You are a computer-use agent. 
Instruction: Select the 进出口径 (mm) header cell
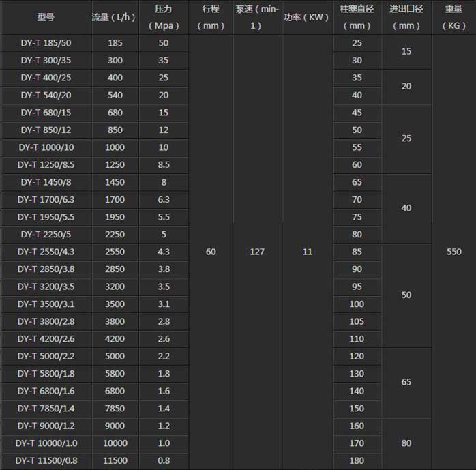tap(406, 18)
